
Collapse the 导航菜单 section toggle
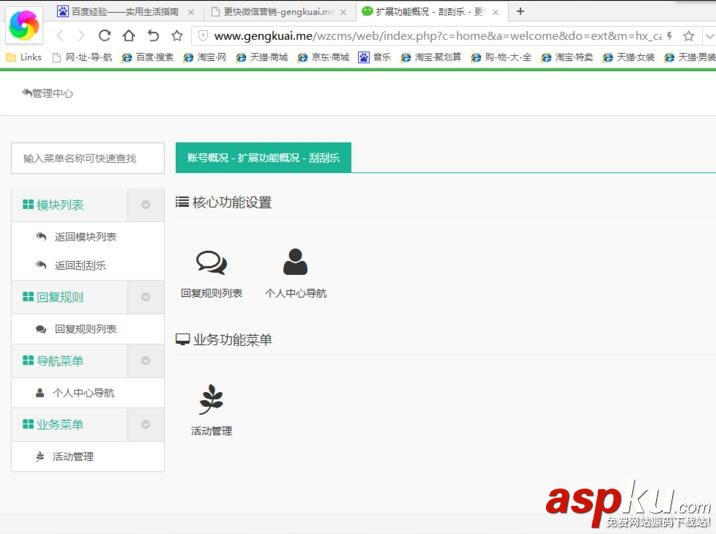click(x=146, y=361)
